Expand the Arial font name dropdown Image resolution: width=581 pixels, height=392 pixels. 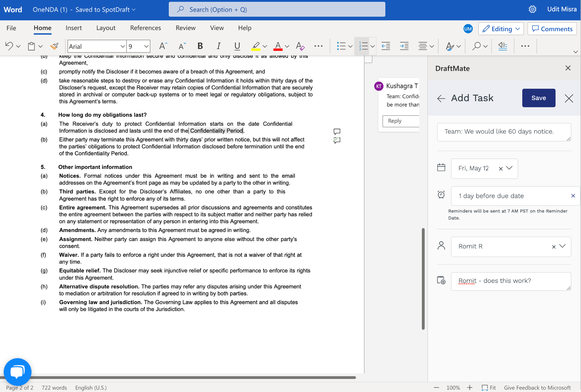[x=123, y=46]
